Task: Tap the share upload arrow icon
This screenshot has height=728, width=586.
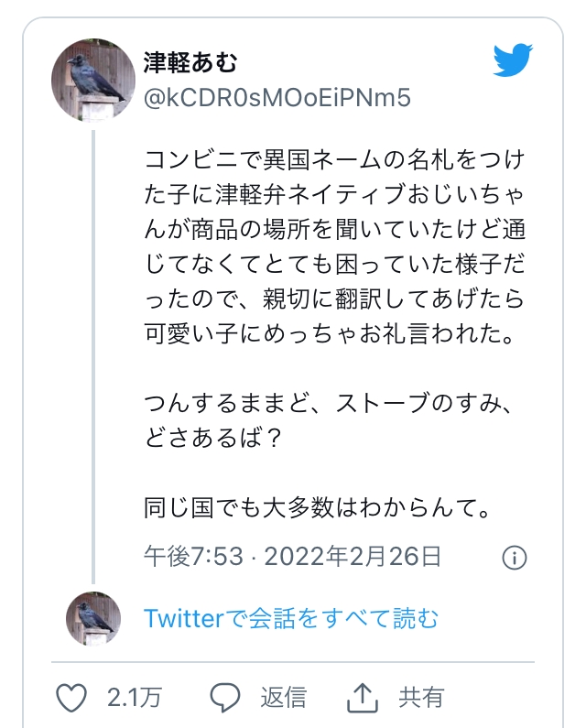Action: [363, 698]
